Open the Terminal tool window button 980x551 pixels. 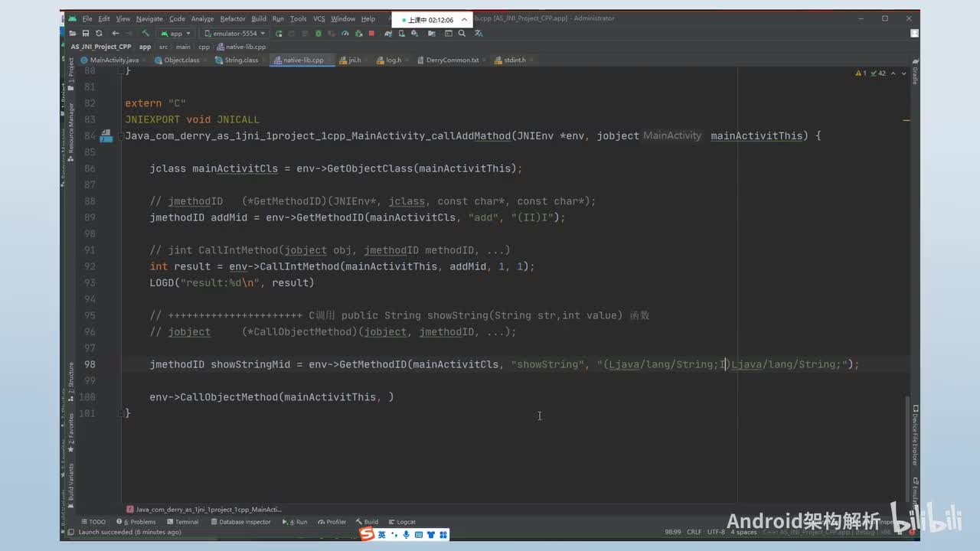click(182, 522)
